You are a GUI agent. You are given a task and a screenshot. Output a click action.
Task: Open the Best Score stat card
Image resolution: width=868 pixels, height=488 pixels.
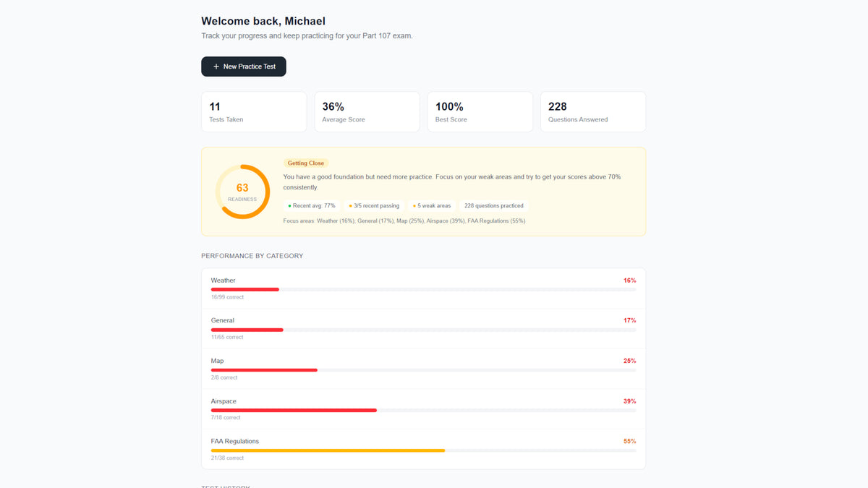pos(480,112)
